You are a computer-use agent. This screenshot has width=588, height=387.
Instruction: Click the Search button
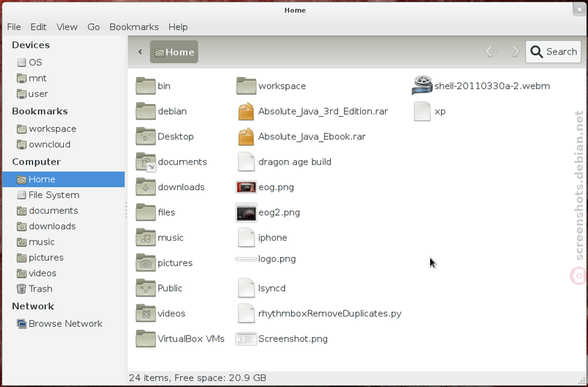(553, 51)
